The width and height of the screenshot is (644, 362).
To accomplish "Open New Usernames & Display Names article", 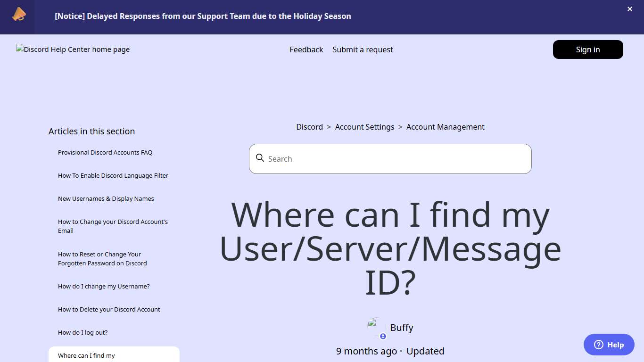I will point(106,198).
